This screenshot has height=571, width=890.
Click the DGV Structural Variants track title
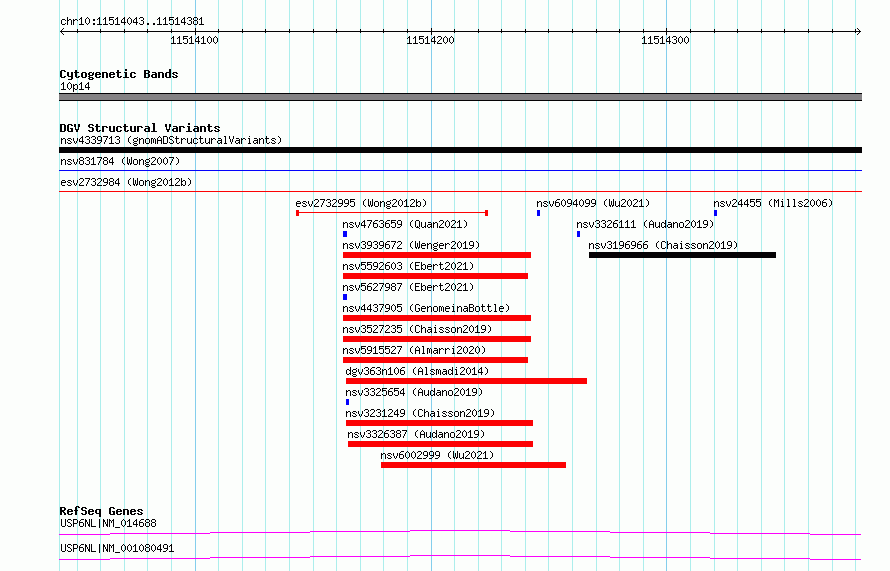pyautogui.click(x=140, y=128)
